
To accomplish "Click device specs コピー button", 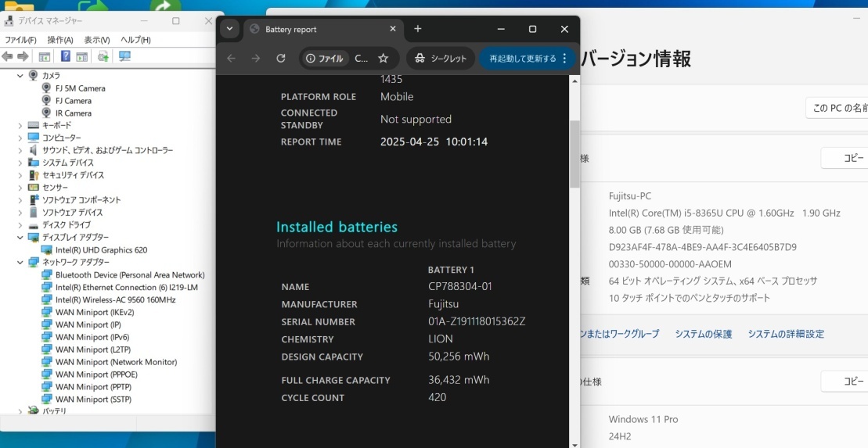I will (x=845, y=158).
